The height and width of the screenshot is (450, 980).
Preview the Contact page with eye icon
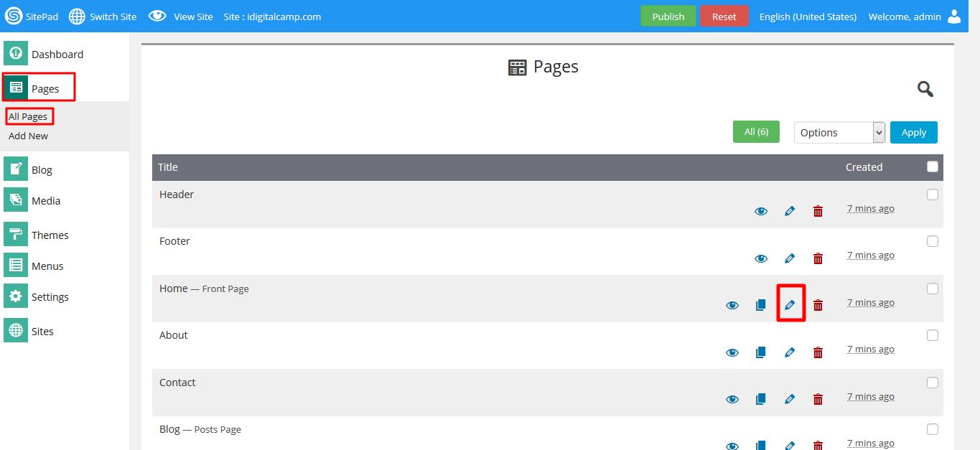pos(732,399)
